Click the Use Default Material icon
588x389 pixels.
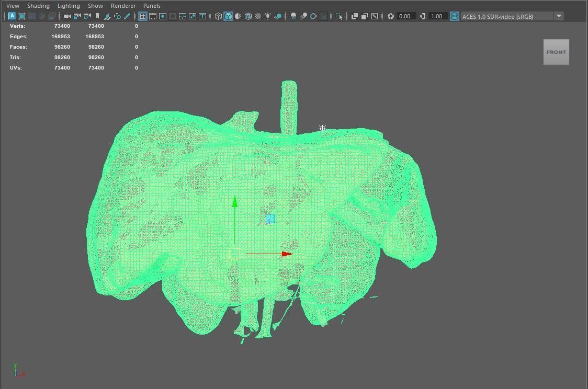point(238,16)
